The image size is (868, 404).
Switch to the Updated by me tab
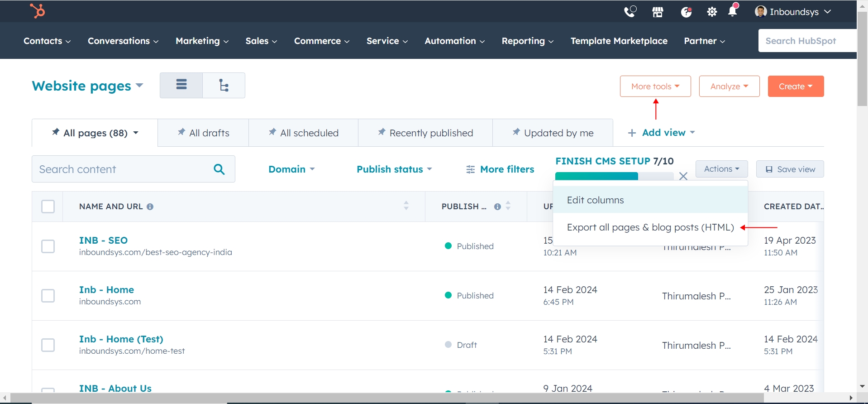click(x=553, y=133)
